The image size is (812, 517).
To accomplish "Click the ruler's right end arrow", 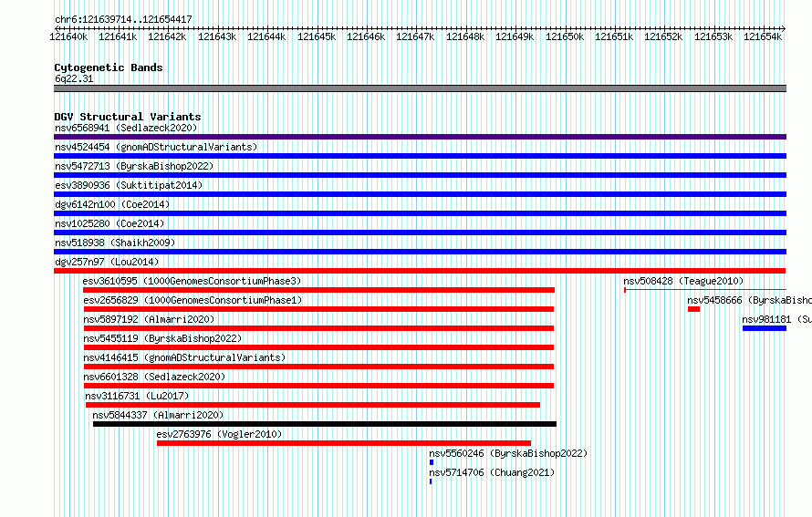I will coord(784,28).
